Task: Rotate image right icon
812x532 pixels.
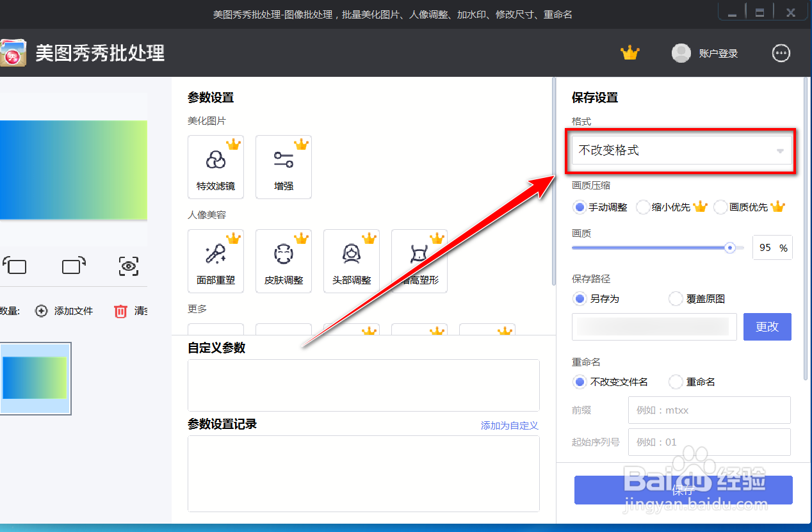Action: point(74,265)
